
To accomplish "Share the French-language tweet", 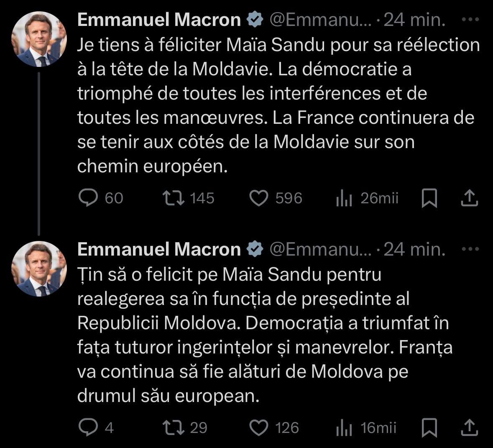I will pos(469,198).
